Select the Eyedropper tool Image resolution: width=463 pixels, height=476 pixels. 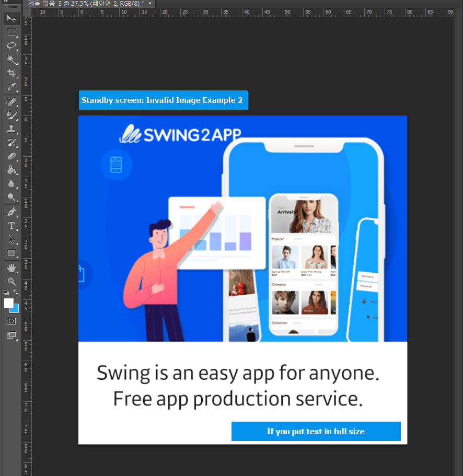(x=11, y=87)
